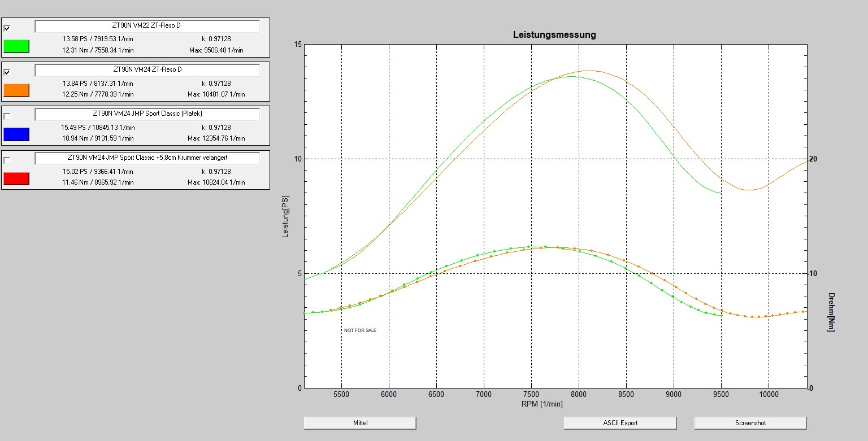Click the NOT FOR SALE watermark text
The width and height of the screenshot is (868, 441).
(x=360, y=330)
